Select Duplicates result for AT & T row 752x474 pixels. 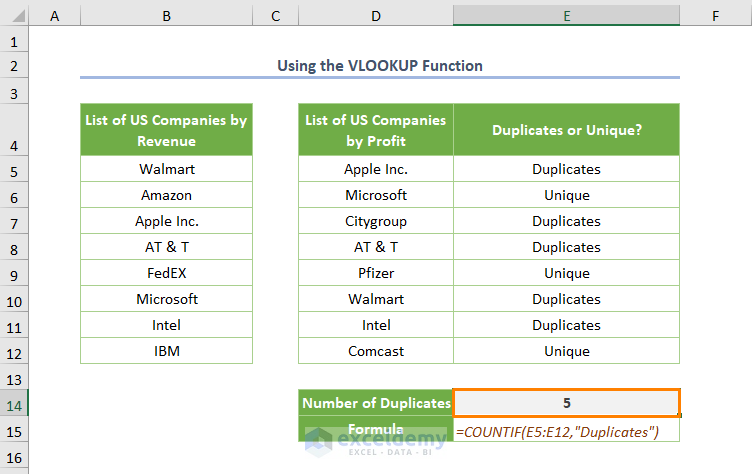point(566,247)
